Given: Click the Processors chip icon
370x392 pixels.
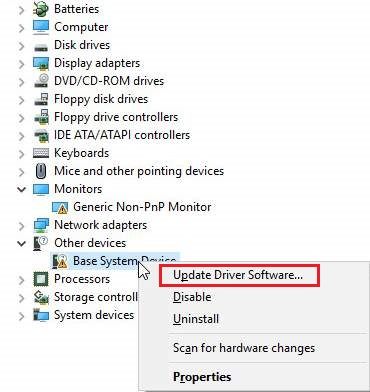Looking at the screenshot, I should point(41,279).
